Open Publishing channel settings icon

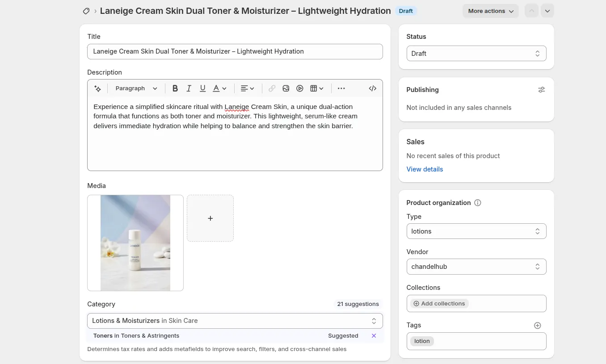(x=542, y=90)
